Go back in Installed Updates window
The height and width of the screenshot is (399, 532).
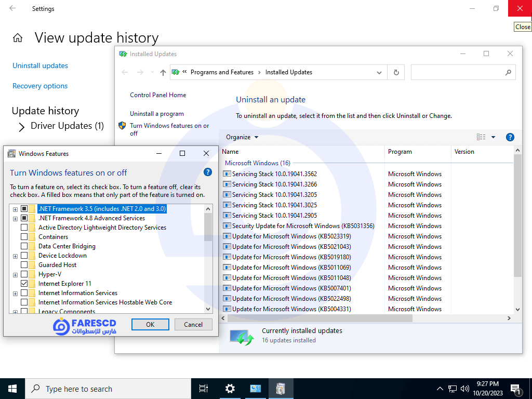click(125, 72)
